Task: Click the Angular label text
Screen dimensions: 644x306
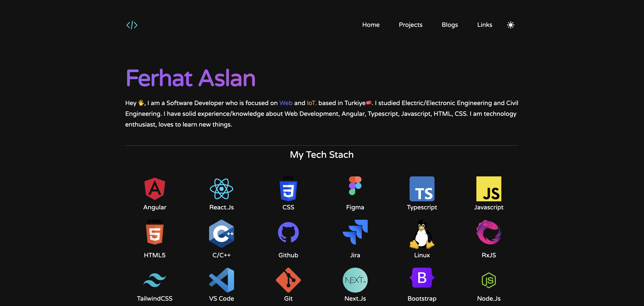Action: click(155, 207)
